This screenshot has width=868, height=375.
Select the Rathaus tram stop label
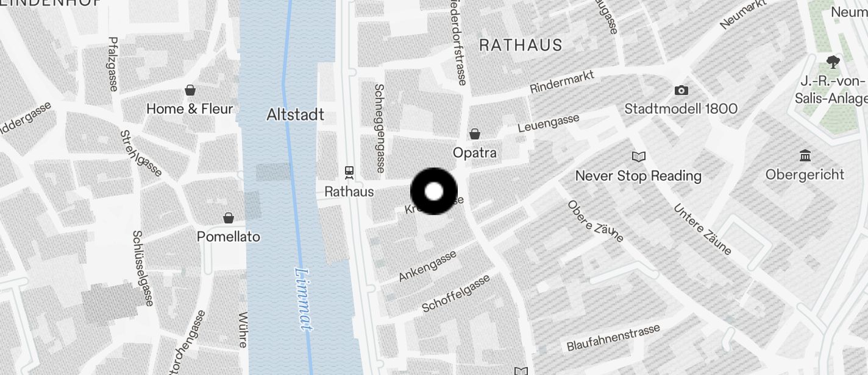349,192
